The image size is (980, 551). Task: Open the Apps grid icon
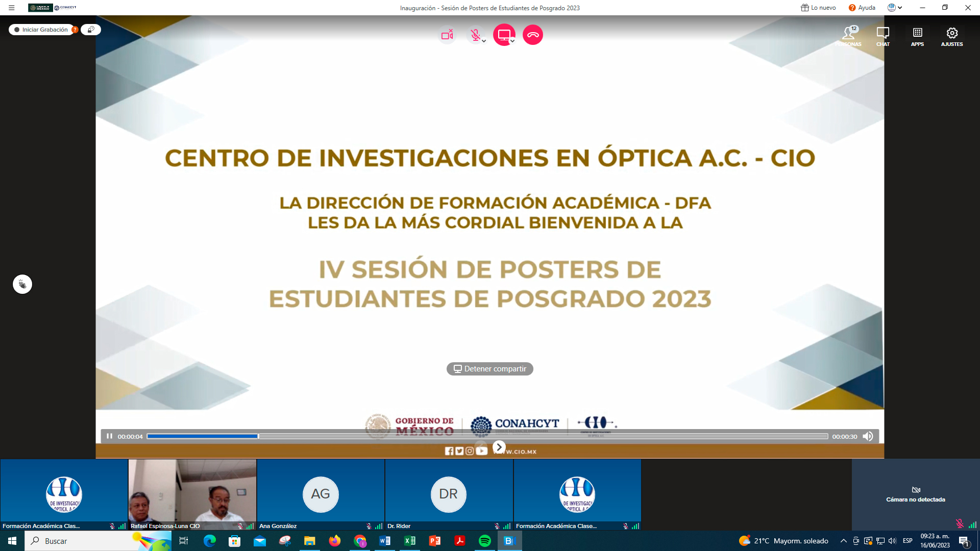tap(917, 36)
